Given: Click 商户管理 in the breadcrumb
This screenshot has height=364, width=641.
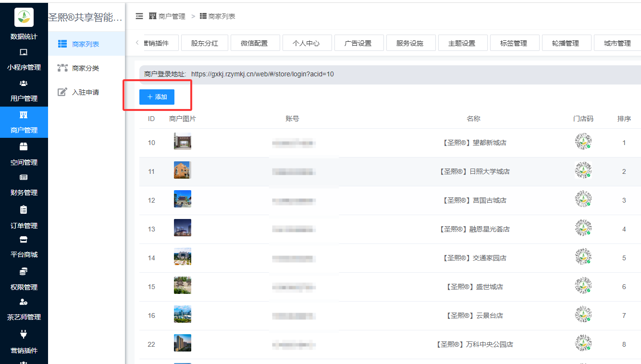Looking at the screenshot, I should [x=167, y=16].
